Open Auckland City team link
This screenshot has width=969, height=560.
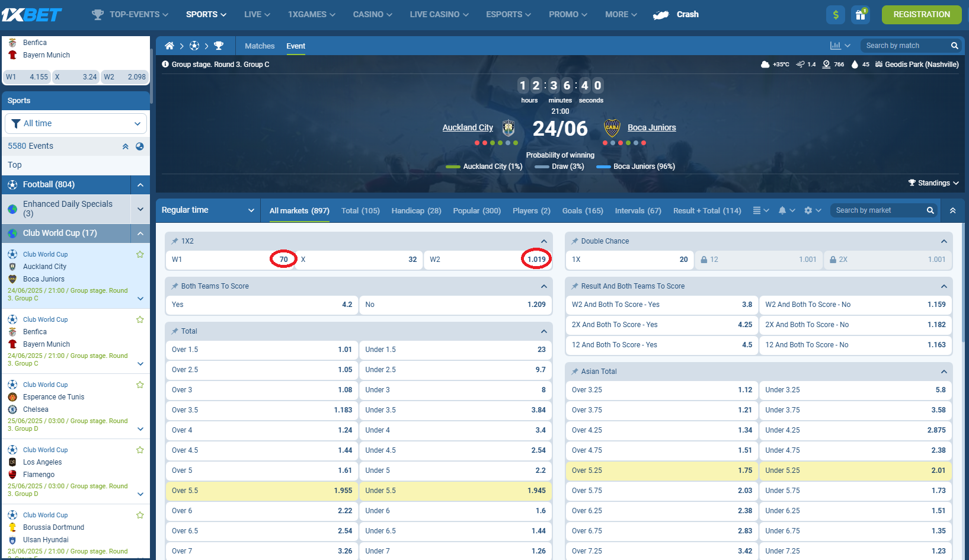(x=468, y=127)
